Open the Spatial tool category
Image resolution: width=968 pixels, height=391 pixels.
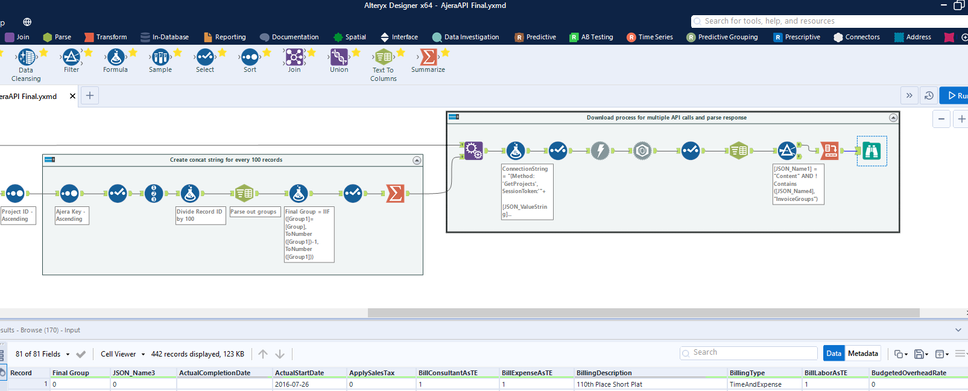point(349,37)
